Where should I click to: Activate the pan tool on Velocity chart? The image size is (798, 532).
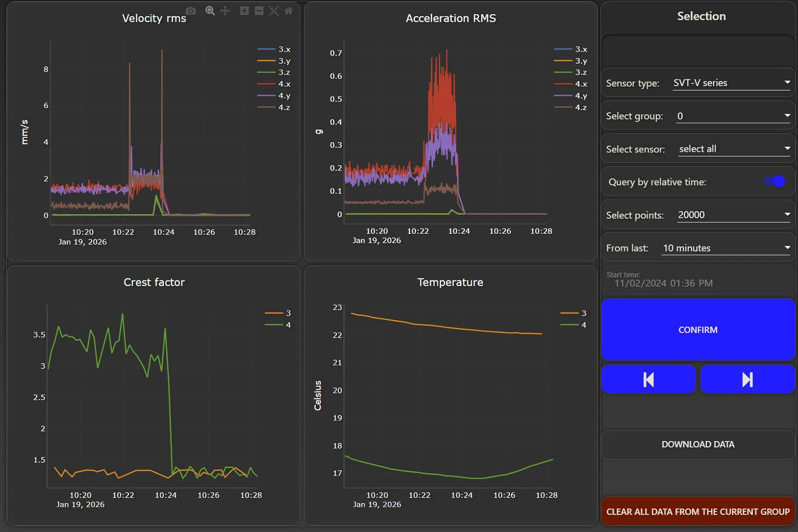pyautogui.click(x=225, y=11)
